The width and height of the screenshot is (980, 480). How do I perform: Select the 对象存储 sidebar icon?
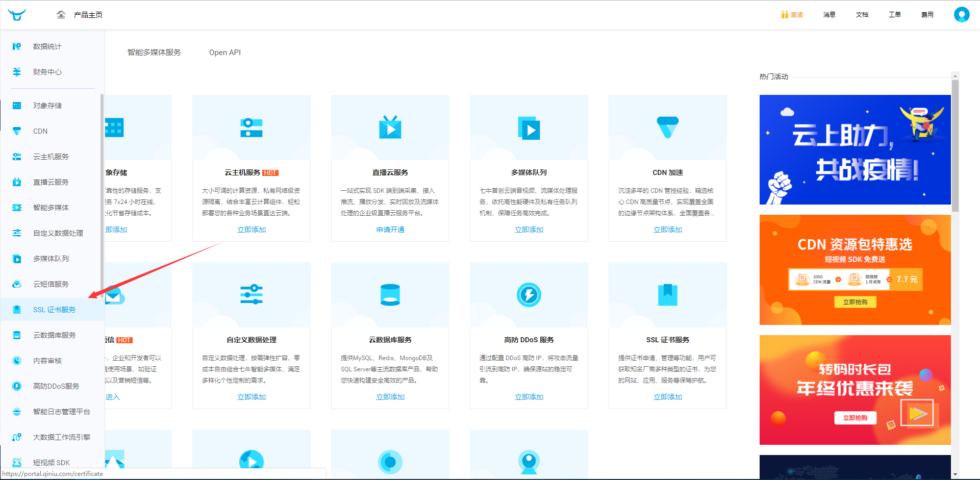point(17,106)
